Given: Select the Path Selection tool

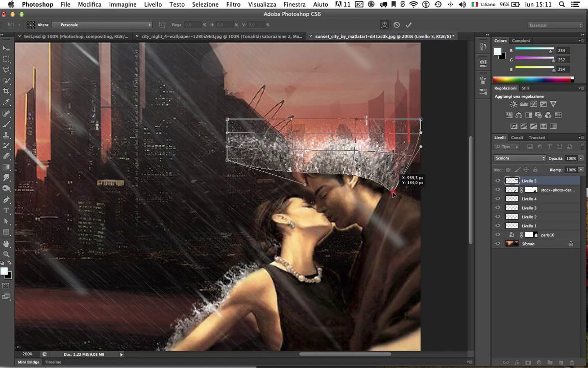Looking at the screenshot, I should [6, 221].
